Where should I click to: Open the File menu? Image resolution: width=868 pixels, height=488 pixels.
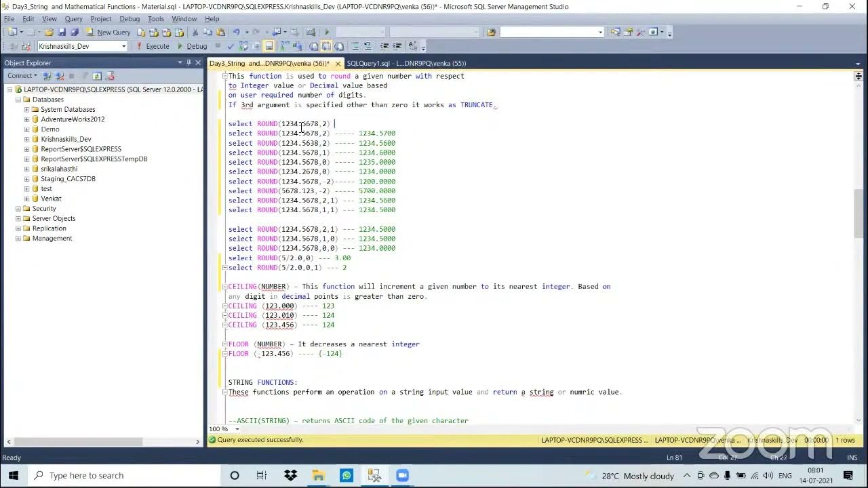pos(9,19)
